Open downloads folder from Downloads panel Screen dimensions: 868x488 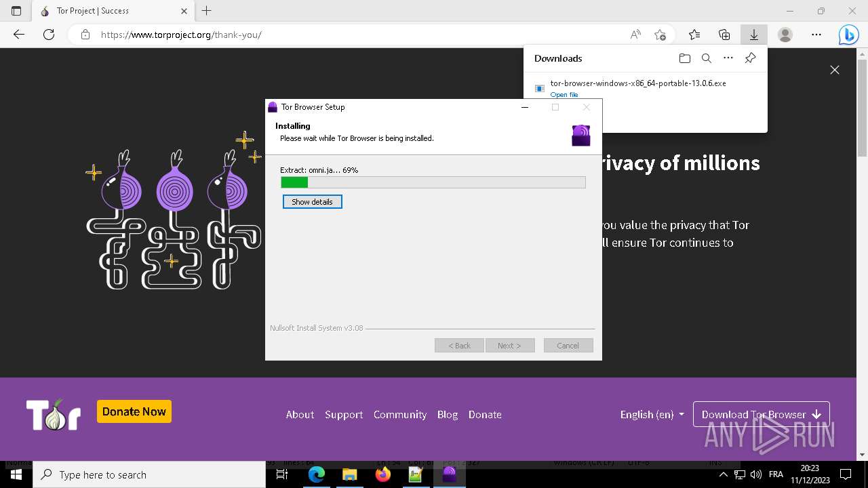coord(685,58)
